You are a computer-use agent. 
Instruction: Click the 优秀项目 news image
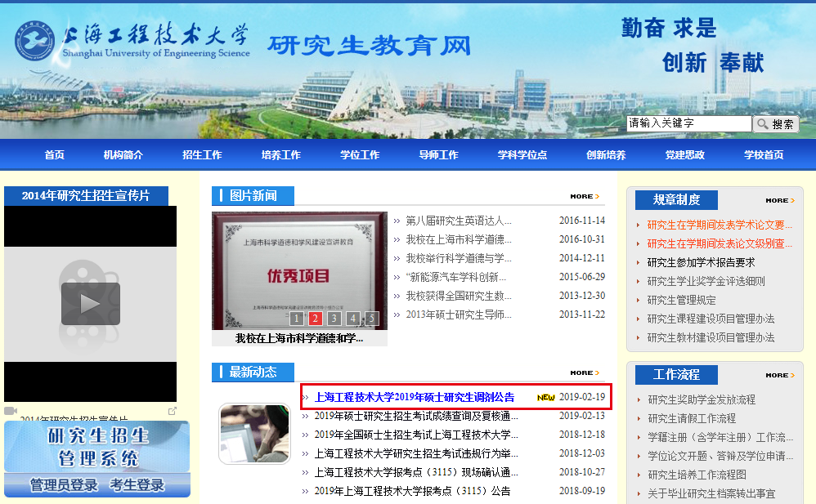pyautogui.click(x=299, y=270)
